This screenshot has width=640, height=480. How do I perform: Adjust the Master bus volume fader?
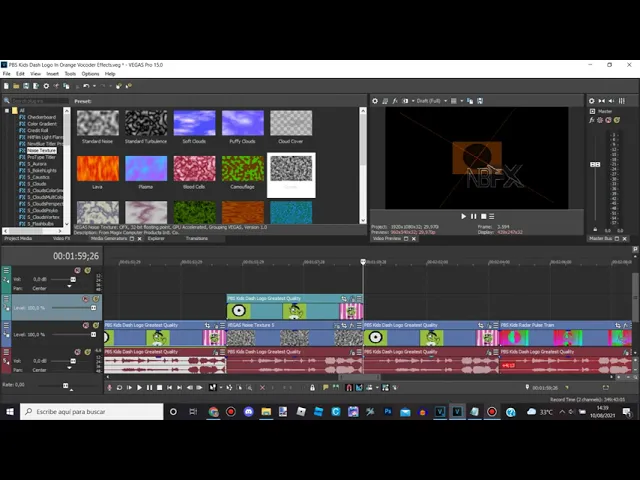[x=595, y=164]
